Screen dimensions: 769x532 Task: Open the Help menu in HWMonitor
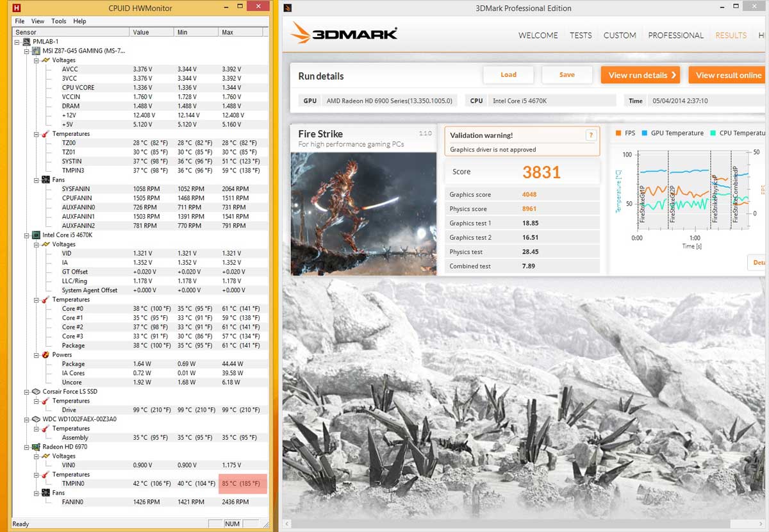(x=79, y=21)
